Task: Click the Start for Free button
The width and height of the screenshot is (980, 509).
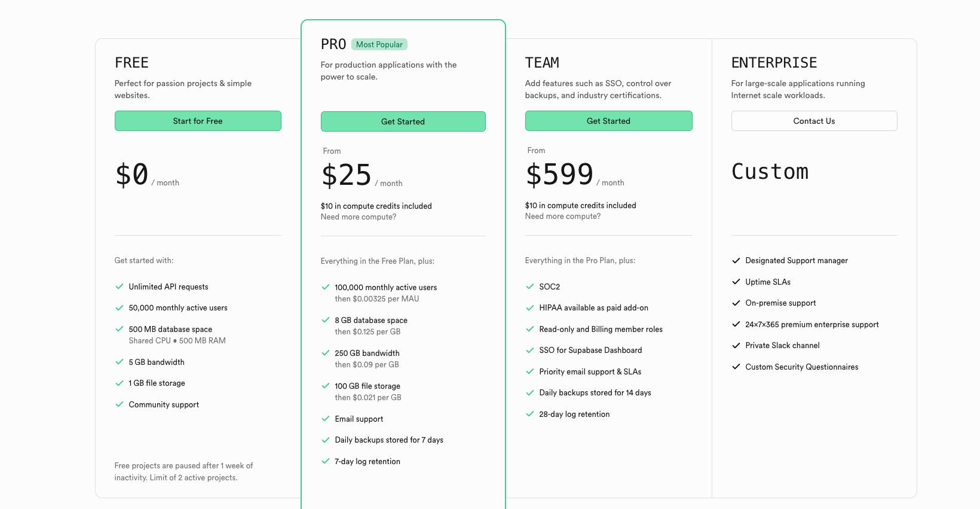Action: coord(198,121)
